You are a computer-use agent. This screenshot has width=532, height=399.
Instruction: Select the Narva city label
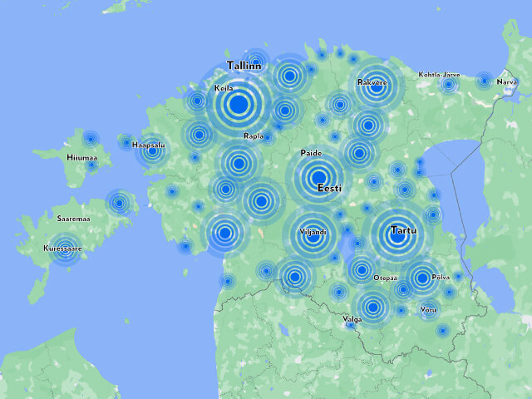point(507,81)
